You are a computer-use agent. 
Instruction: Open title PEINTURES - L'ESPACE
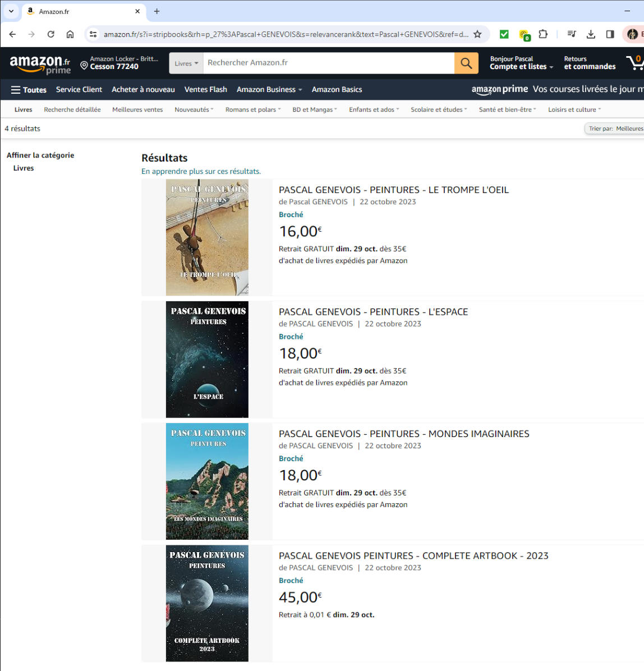point(373,311)
